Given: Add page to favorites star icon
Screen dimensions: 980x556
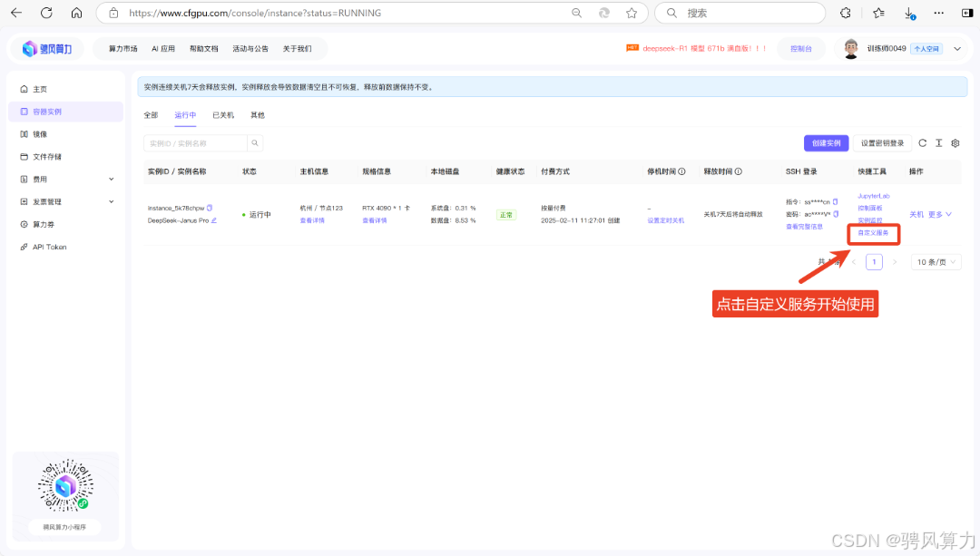Looking at the screenshot, I should coord(632,13).
